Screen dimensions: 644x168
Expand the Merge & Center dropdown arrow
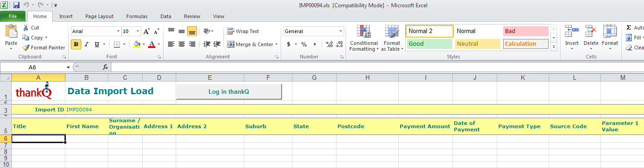coord(277,44)
